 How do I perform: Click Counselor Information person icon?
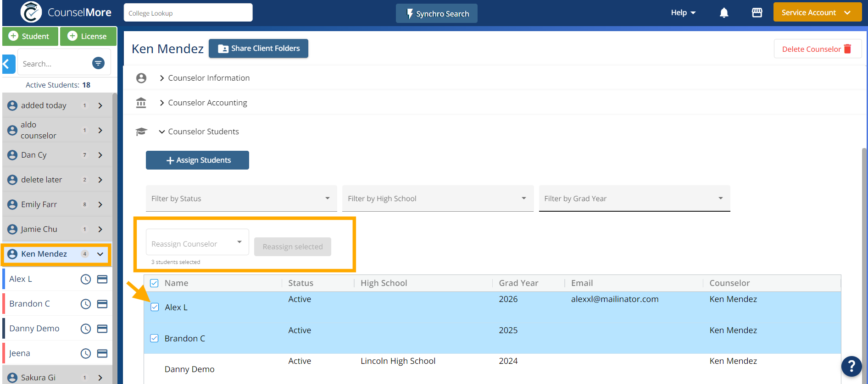(x=141, y=78)
